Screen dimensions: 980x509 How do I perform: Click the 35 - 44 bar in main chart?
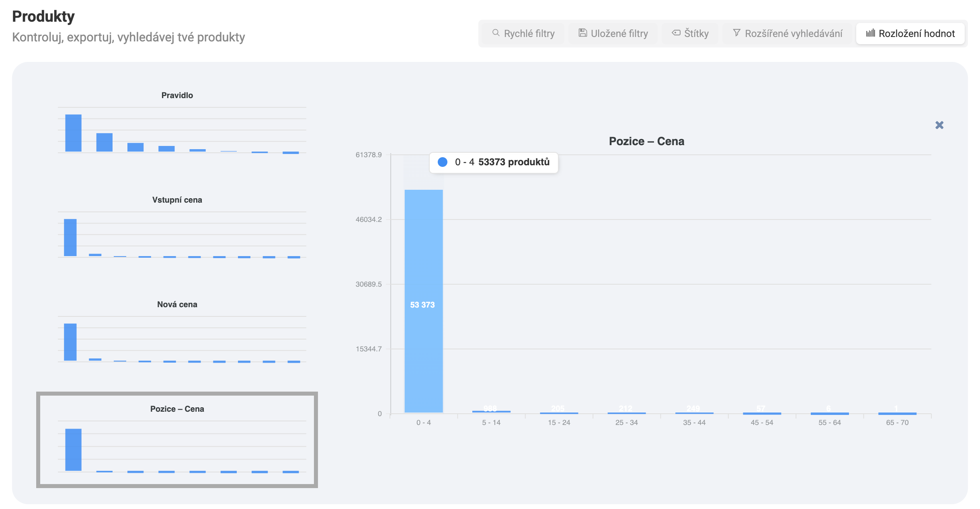(694, 413)
